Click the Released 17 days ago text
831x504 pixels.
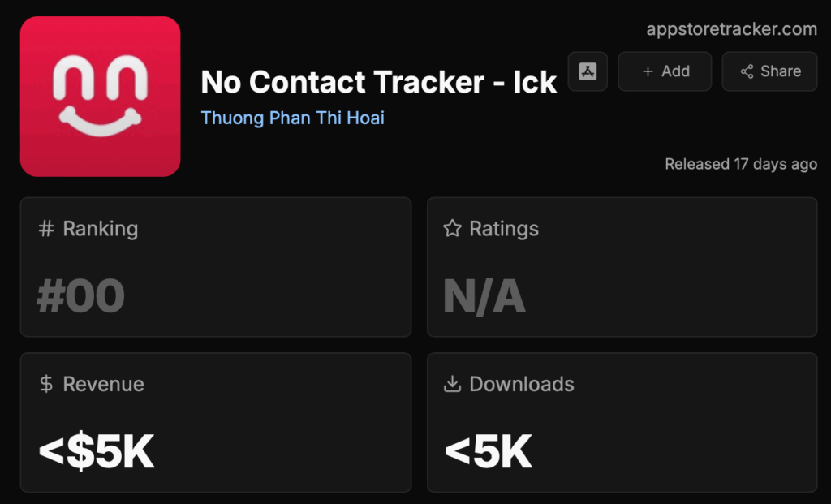(740, 164)
